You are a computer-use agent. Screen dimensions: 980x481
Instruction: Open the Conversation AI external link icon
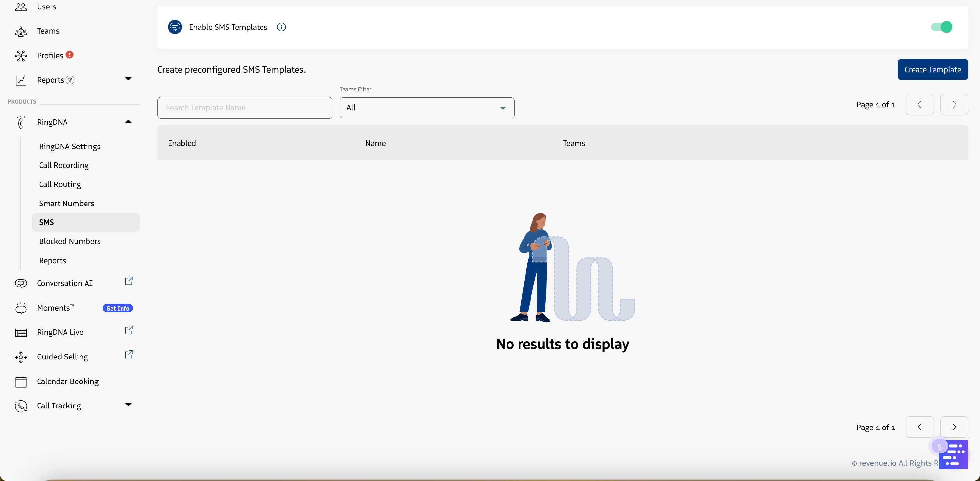click(x=129, y=281)
